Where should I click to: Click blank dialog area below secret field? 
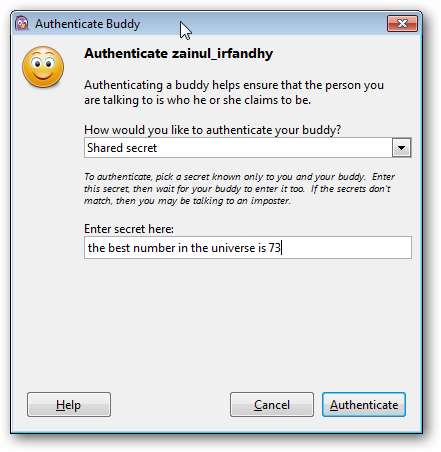click(x=248, y=320)
